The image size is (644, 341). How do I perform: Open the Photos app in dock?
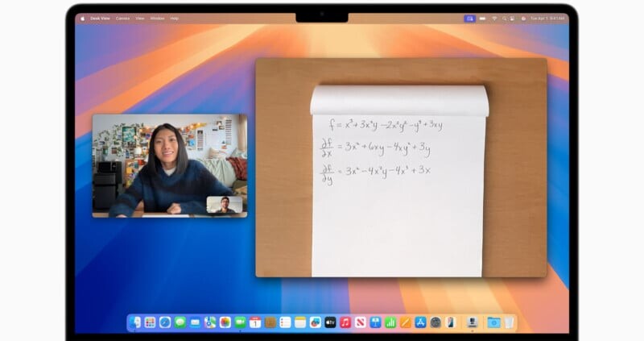coord(225,322)
